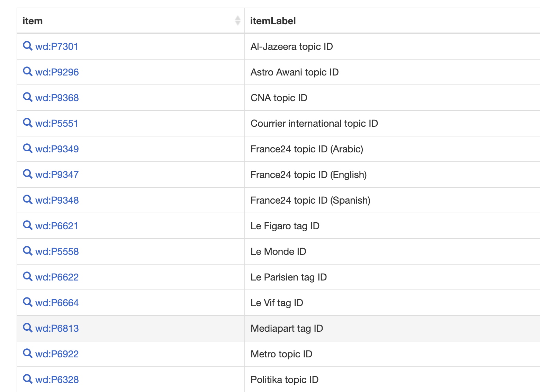The height and width of the screenshot is (392, 540).
Task: Click the magnifier icon beside wd:P6621
Action: pyautogui.click(x=27, y=225)
